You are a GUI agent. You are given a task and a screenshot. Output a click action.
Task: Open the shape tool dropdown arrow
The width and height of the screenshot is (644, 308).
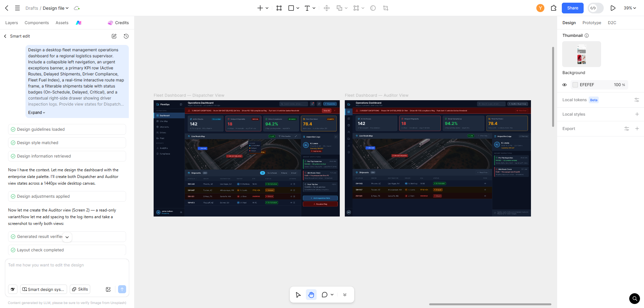[298, 8]
